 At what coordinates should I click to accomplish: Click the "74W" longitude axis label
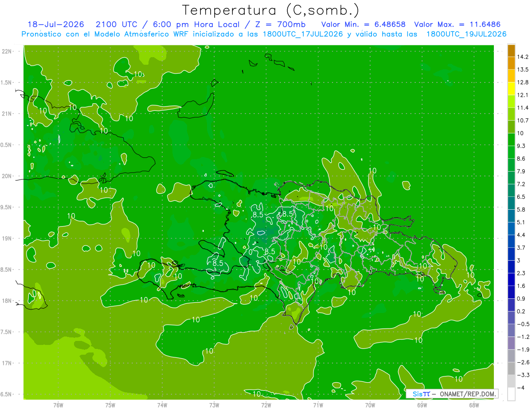[x=162, y=405]
